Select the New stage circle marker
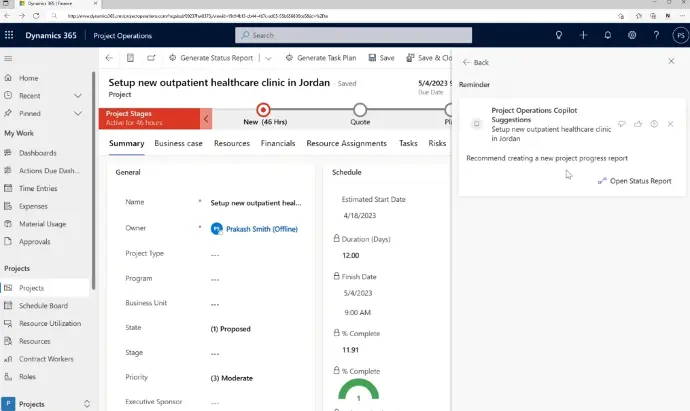The width and height of the screenshot is (690, 411). pos(263,110)
